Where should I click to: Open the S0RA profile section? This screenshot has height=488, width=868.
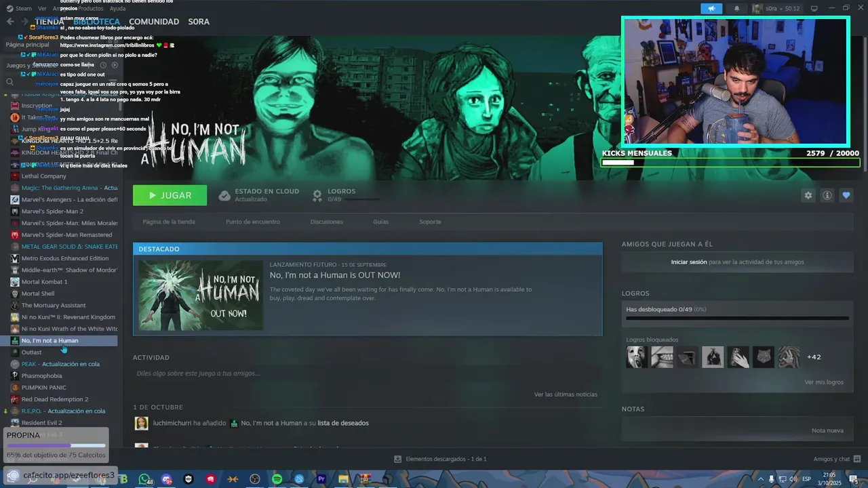199,22
